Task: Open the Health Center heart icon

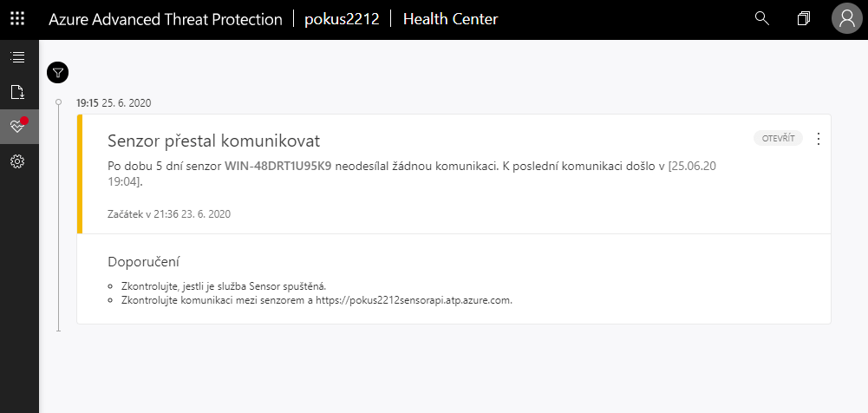Action: click(17, 127)
